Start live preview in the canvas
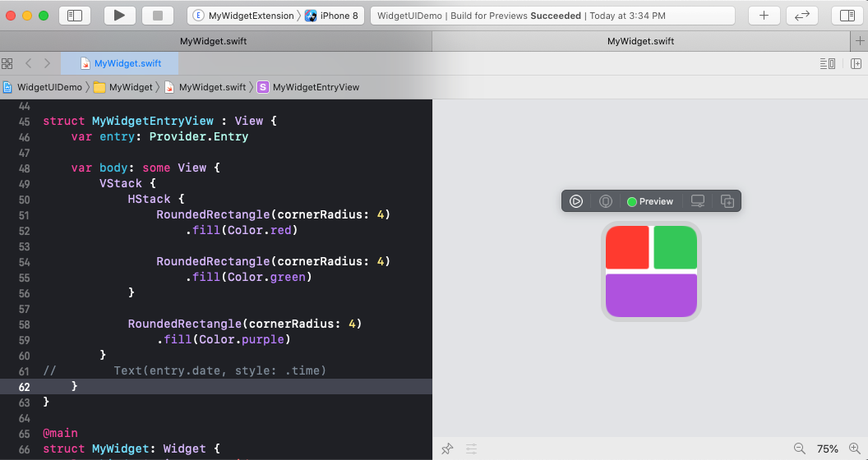Image resolution: width=868 pixels, height=460 pixels. coord(575,201)
